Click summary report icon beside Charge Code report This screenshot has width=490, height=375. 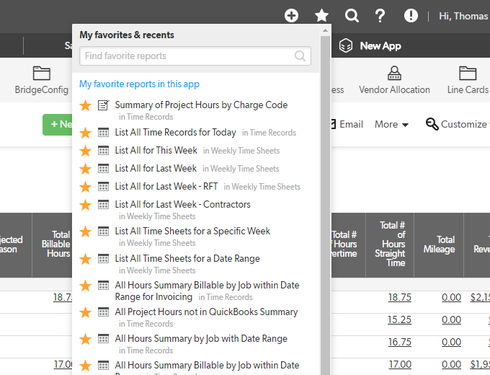[x=103, y=105]
